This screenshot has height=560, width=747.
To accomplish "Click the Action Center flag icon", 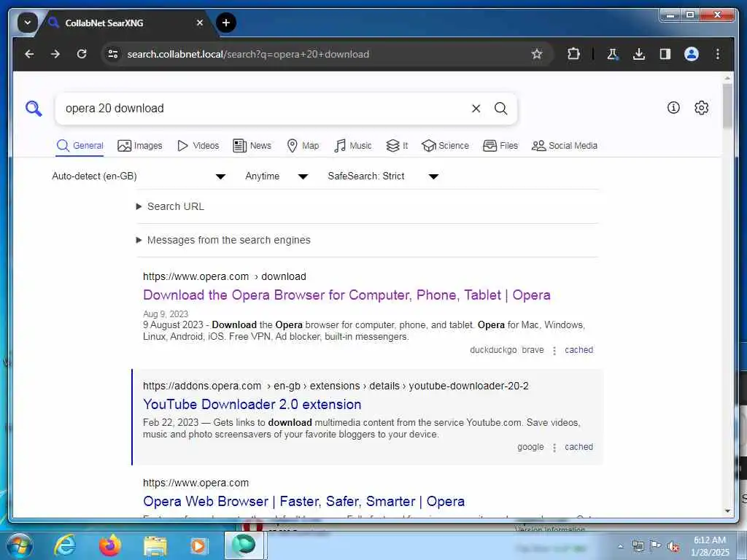I will (x=656, y=546).
